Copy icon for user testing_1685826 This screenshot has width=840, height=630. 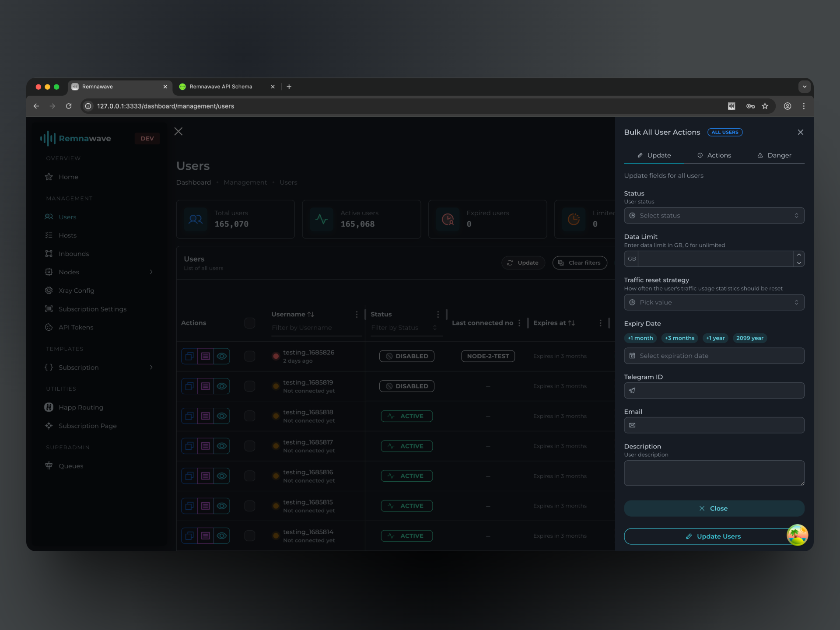[x=189, y=356]
